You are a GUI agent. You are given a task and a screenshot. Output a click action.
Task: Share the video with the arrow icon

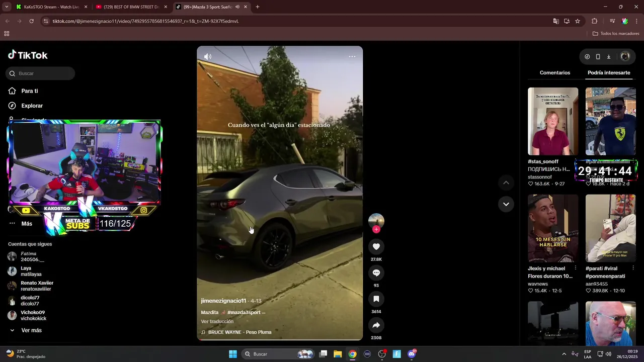tap(376, 325)
